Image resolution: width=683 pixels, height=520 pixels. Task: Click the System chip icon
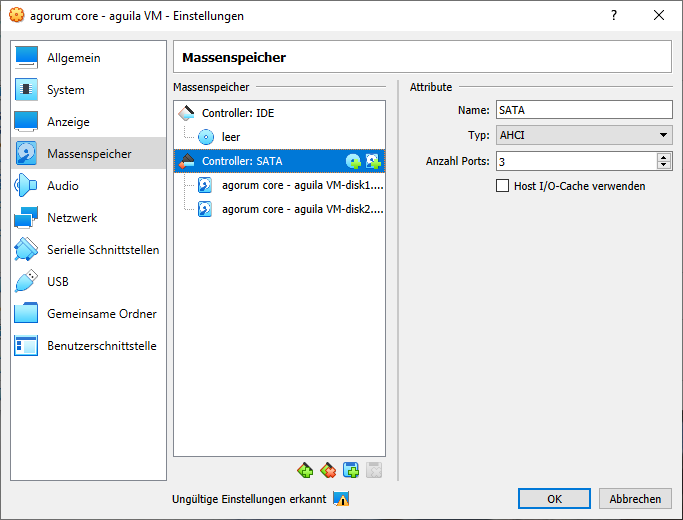point(26,90)
